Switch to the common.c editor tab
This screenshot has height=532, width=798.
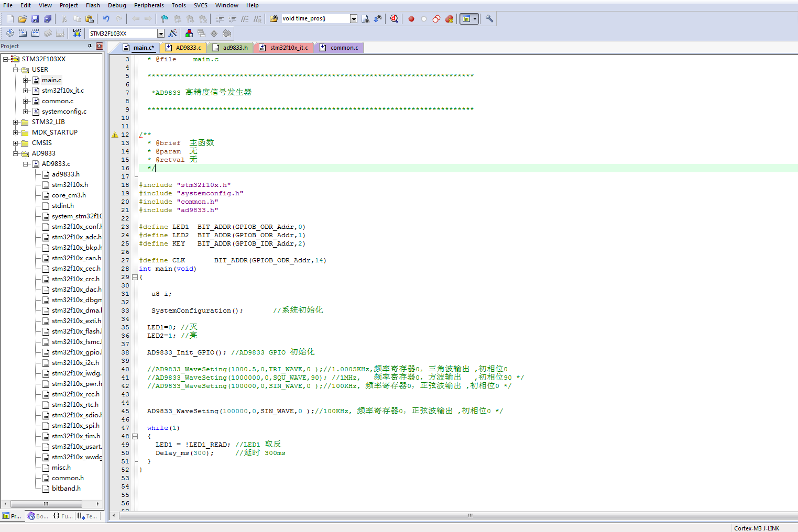click(x=339, y=48)
